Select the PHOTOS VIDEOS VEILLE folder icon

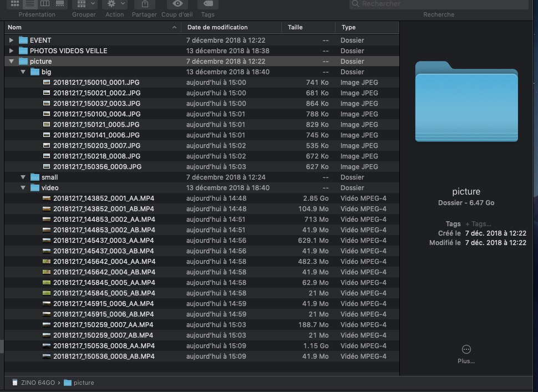coord(23,51)
